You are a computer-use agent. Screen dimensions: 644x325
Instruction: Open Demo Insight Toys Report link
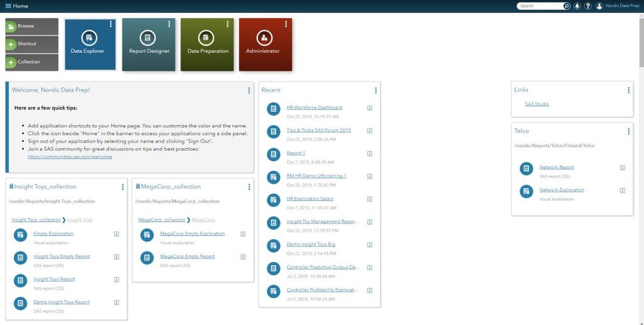point(61,302)
